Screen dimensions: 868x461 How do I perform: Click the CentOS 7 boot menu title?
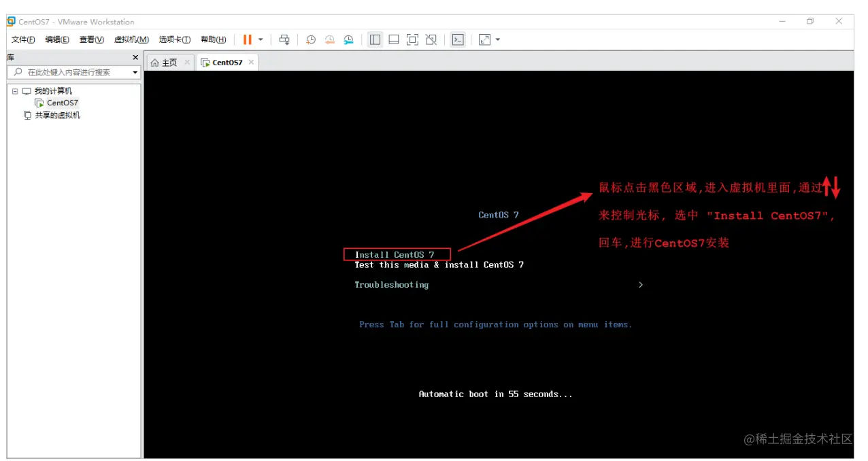499,215
